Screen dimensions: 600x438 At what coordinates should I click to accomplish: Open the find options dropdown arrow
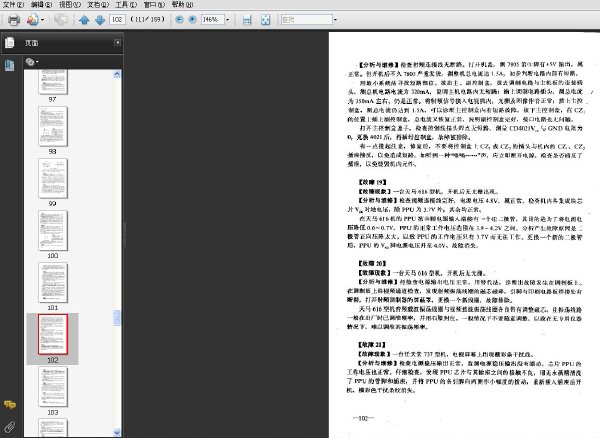[x=336, y=20]
